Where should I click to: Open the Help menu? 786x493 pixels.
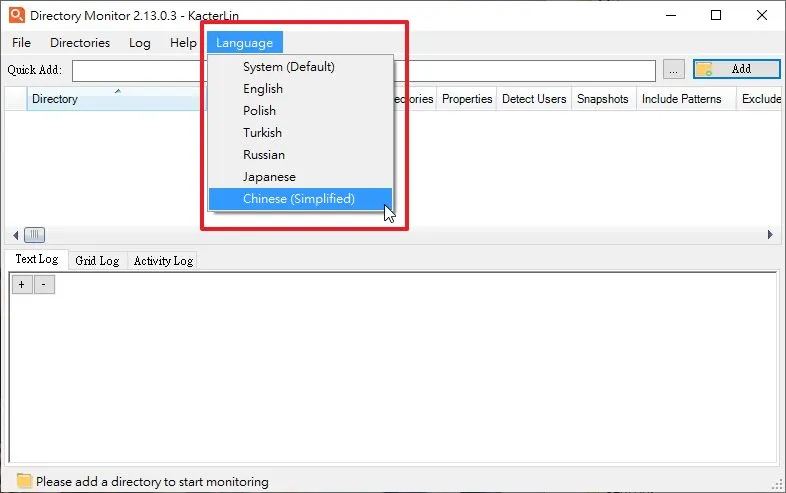(183, 43)
